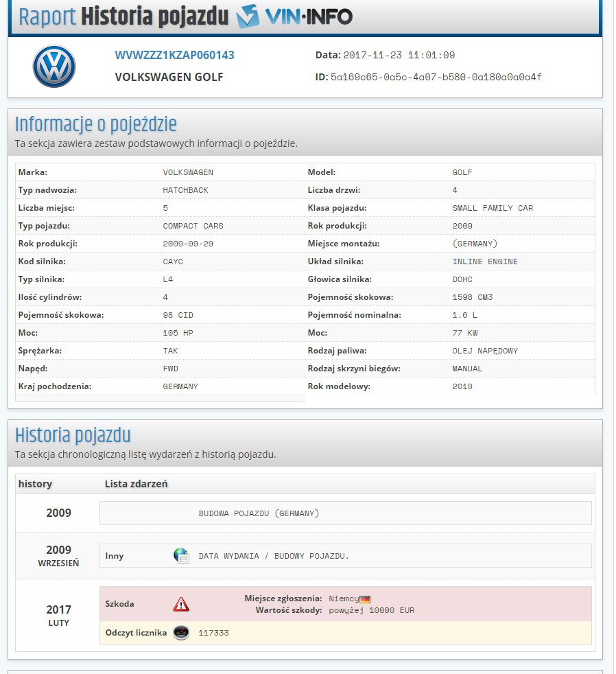Click the German flag next to Niemcy
The image size is (616, 674).
[x=365, y=599]
